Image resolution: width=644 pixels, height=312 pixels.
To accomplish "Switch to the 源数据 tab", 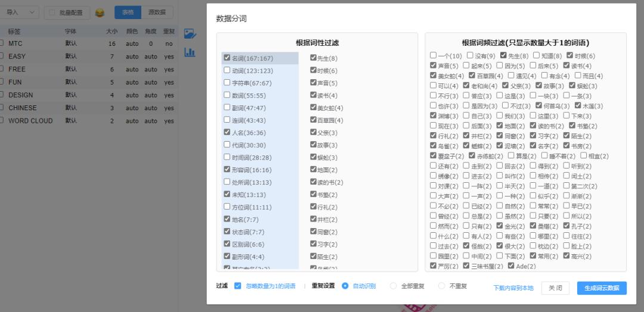I will [157, 13].
